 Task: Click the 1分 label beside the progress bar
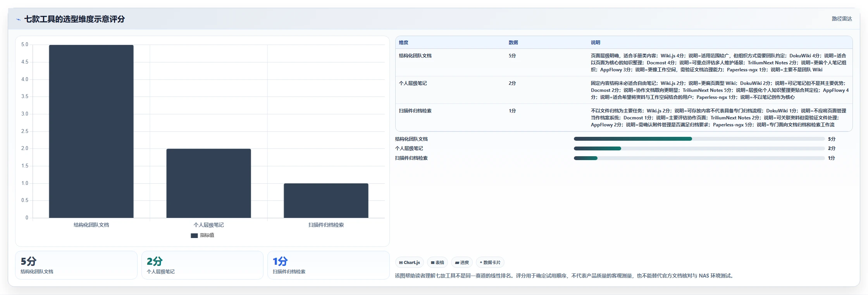pyautogui.click(x=832, y=158)
